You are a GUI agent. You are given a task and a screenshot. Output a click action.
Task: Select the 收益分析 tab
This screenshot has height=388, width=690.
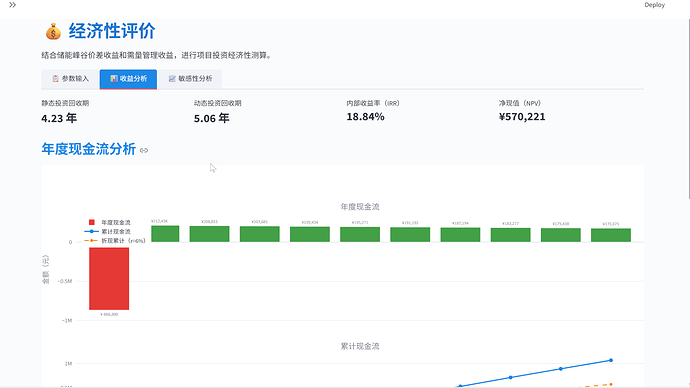128,79
